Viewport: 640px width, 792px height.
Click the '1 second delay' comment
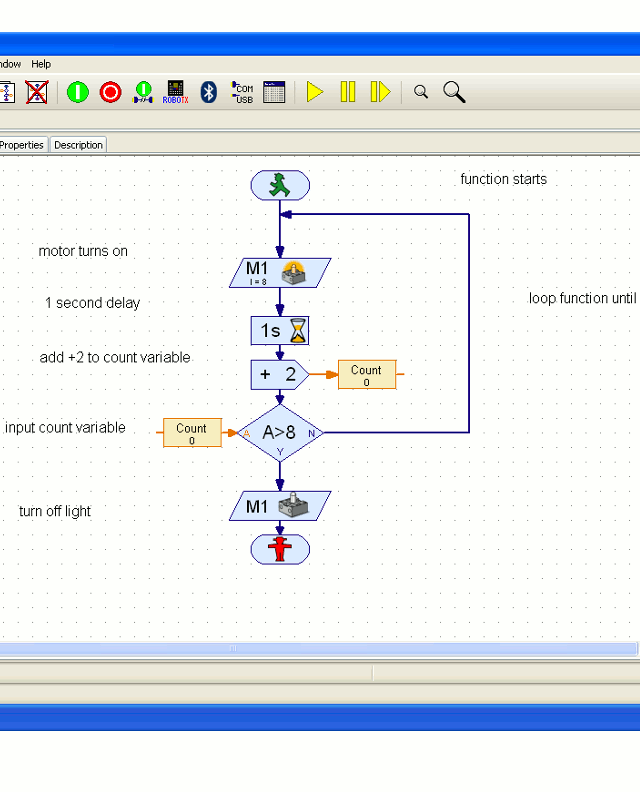click(x=92, y=303)
